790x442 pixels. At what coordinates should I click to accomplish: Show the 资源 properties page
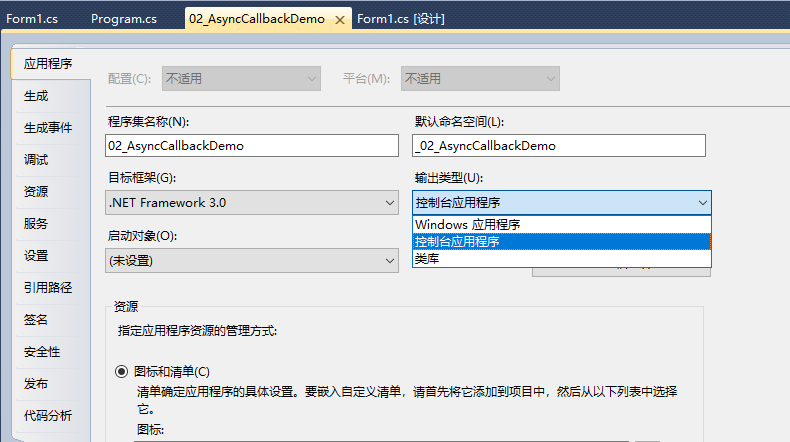click(36, 192)
